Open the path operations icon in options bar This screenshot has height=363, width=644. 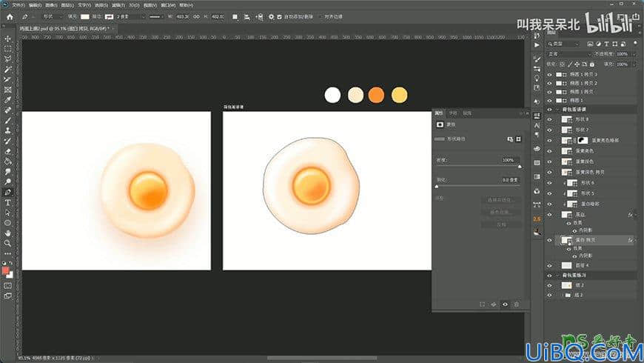point(235,17)
